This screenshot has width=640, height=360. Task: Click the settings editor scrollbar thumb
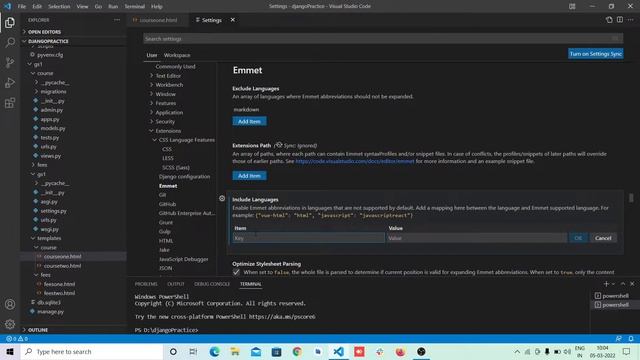pyautogui.click(x=631, y=198)
